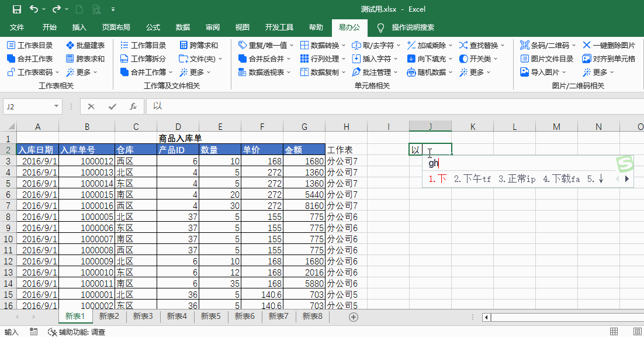Viewport: 644px width, 337px height.
Task: Open 工作表目录 tool
Action: 30,45
